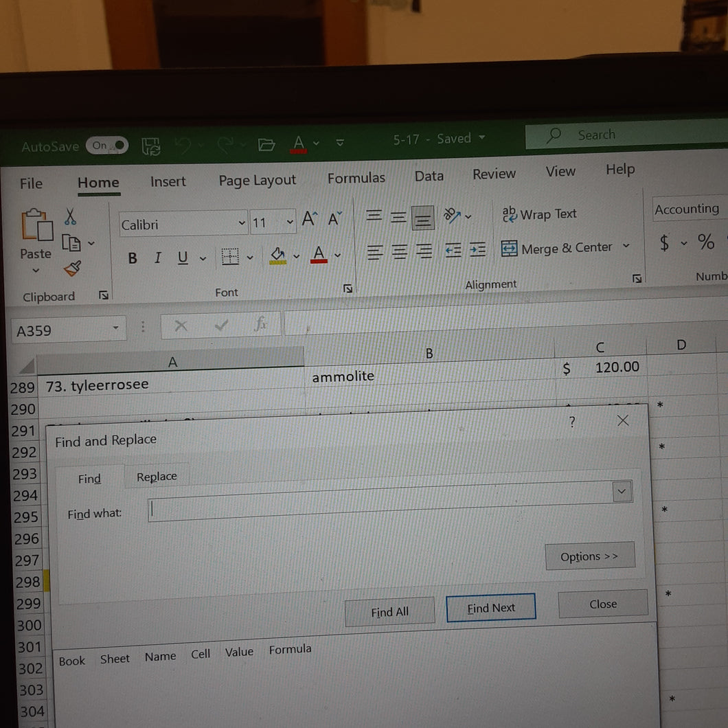The image size is (728, 728).
Task: Open the View tab
Action: 560,171
